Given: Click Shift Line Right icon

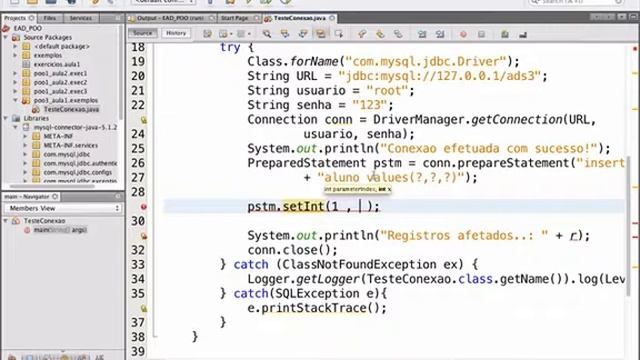Looking at the screenshot, I should 440,34.
